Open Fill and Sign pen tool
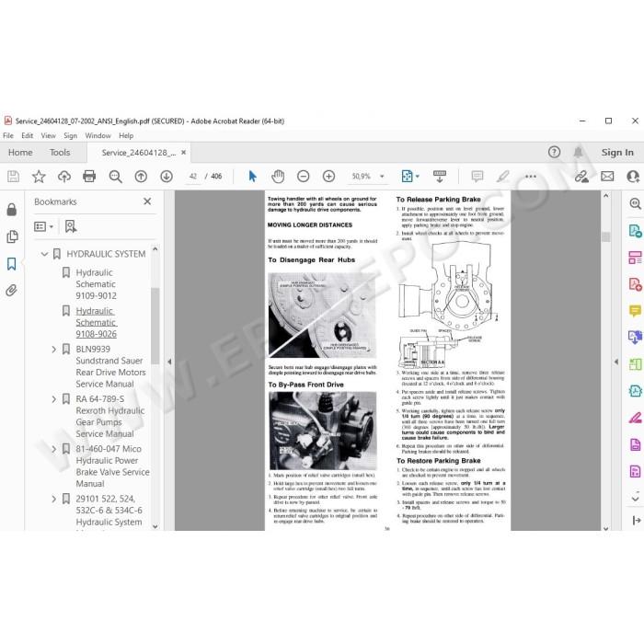 pyautogui.click(x=635, y=418)
